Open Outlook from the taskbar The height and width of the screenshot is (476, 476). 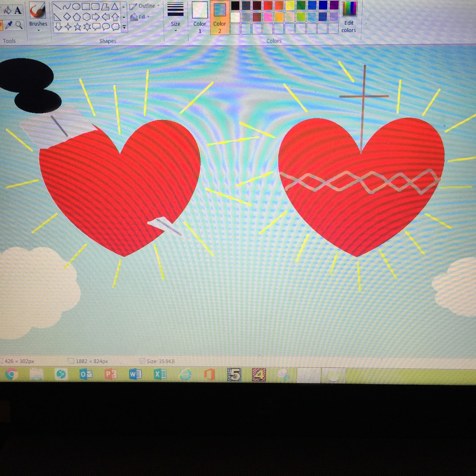tap(86, 374)
